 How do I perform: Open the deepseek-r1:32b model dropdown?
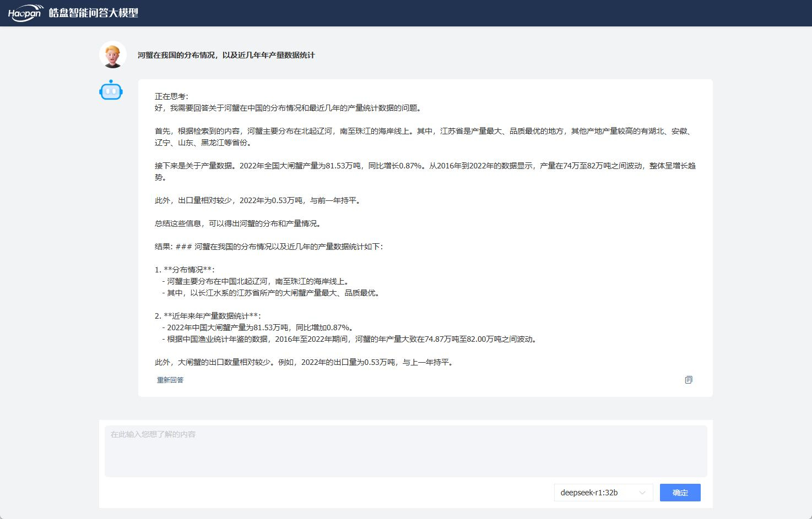[603, 493]
